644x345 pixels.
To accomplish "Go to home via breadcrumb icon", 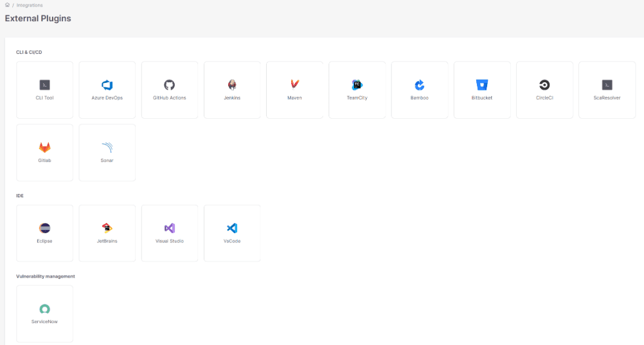I will 7,5.
